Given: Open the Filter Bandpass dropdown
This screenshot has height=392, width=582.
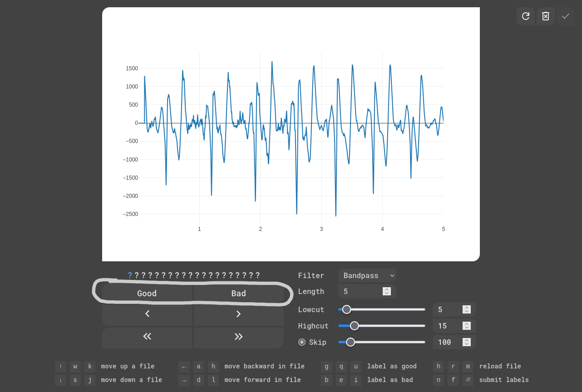Looking at the screenshot, I should (x=367, y=275).
